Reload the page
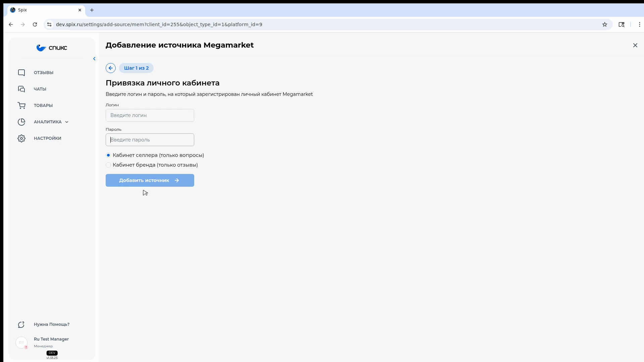Screen dimensions: 644x362 click(35, 24)
